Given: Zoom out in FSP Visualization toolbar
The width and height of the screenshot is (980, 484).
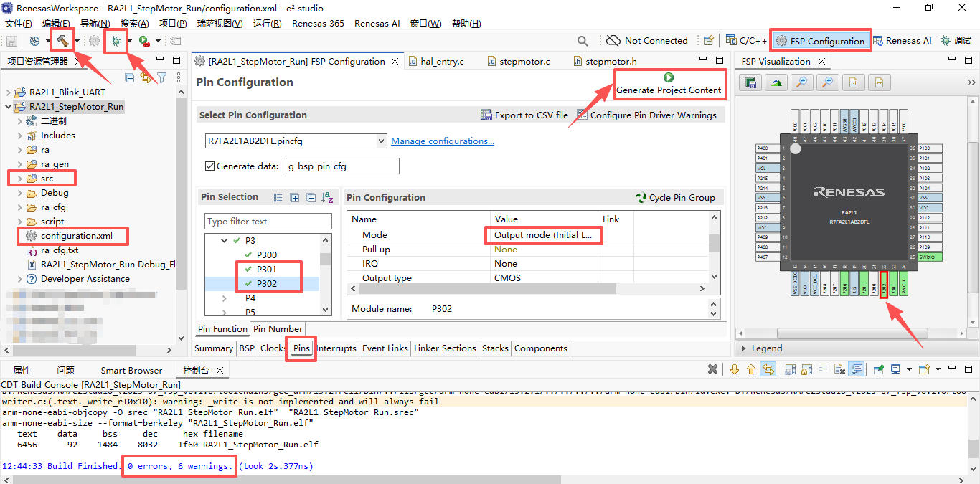Looking at the screenshot, I should pyautogui.click(x=802, y=82).
